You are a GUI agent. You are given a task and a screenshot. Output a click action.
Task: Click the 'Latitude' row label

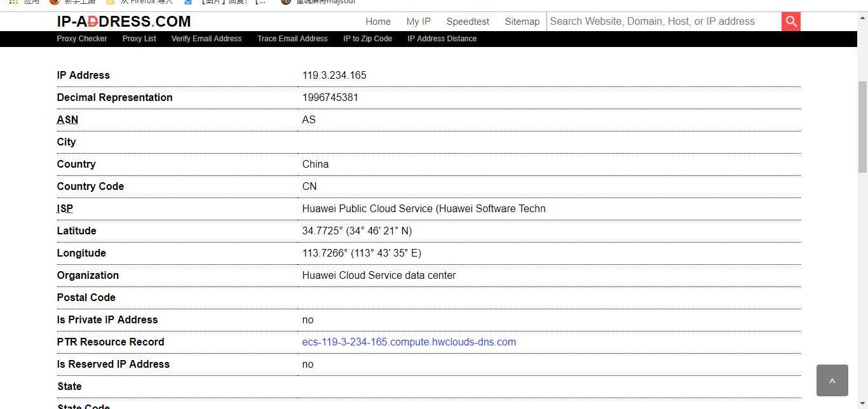coord(76,231)
